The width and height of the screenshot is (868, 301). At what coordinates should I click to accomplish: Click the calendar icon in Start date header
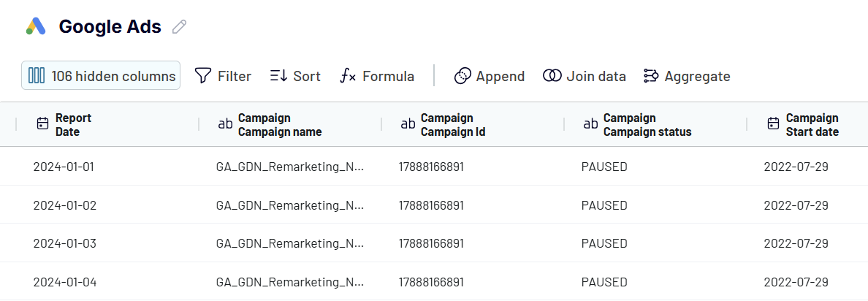pyautogui.click(x=773, y=124)
